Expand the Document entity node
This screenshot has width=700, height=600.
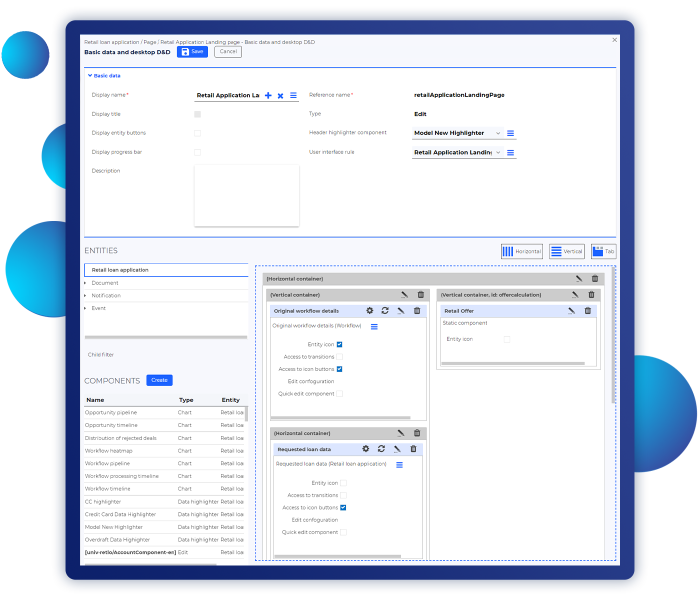pos(85,283)
